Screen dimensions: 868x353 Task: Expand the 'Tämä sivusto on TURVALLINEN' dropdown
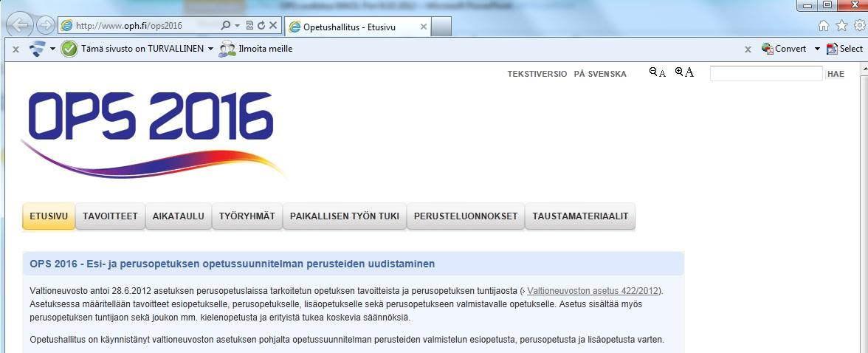210,49
